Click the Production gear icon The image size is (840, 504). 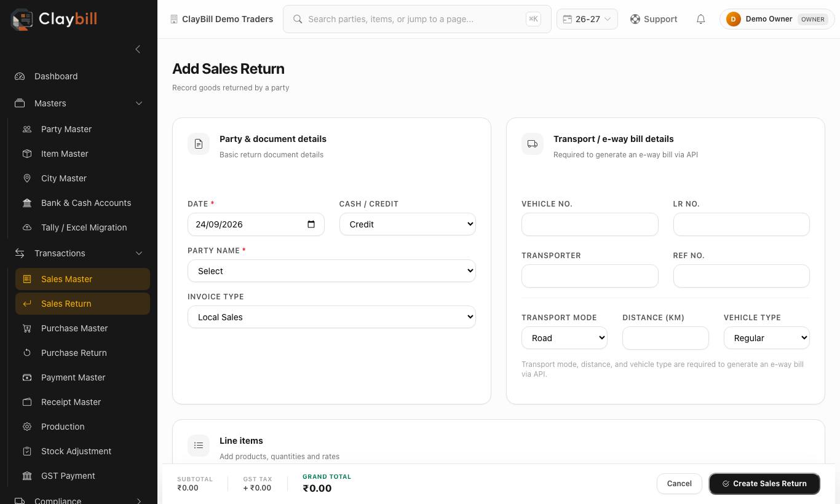coord(27,427)
